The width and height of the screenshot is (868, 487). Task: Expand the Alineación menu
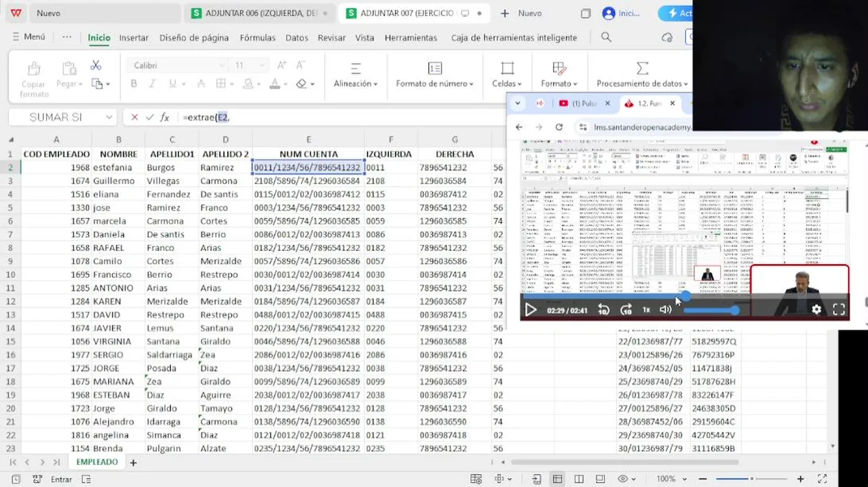(356, 84)
